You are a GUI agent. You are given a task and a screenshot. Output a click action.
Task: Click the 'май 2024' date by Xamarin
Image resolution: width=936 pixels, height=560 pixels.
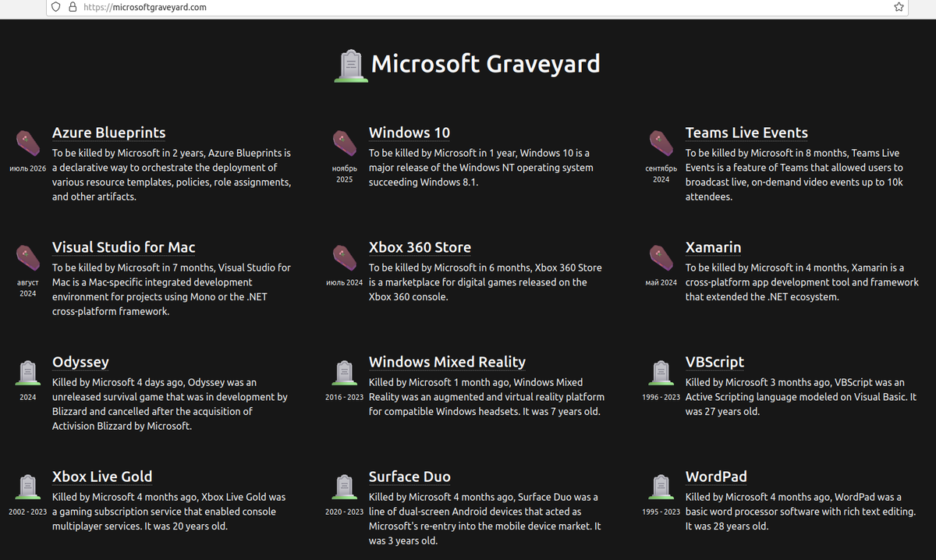tap(661, 283)
